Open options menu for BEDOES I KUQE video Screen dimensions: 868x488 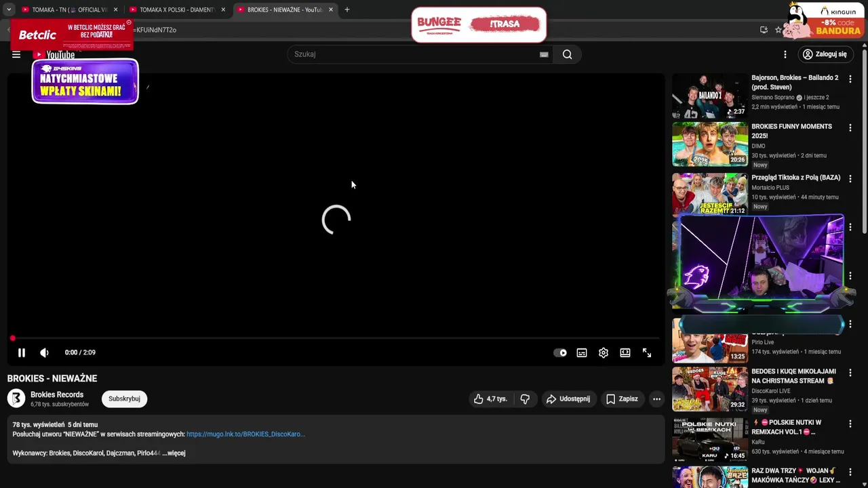[x=850, y=373]
